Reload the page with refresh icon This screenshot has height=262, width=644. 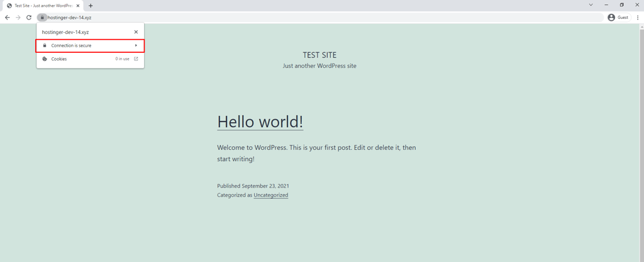(x=29, y=17)
